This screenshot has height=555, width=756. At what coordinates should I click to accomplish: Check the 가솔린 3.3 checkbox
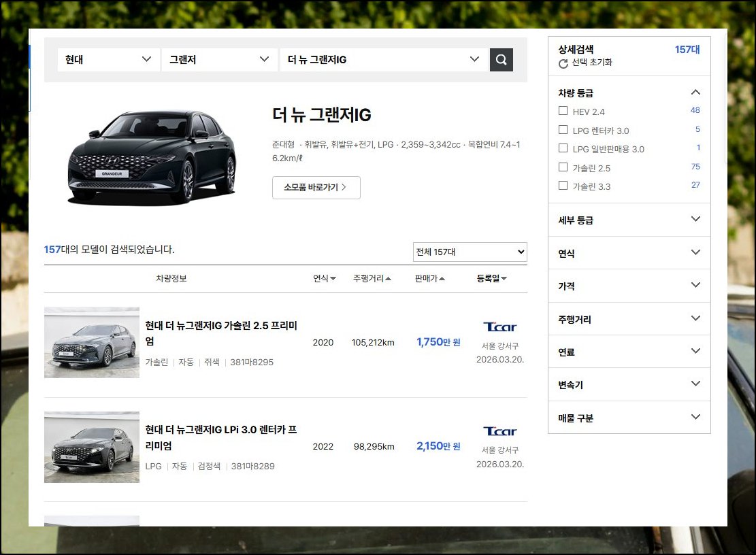point(563,185)
